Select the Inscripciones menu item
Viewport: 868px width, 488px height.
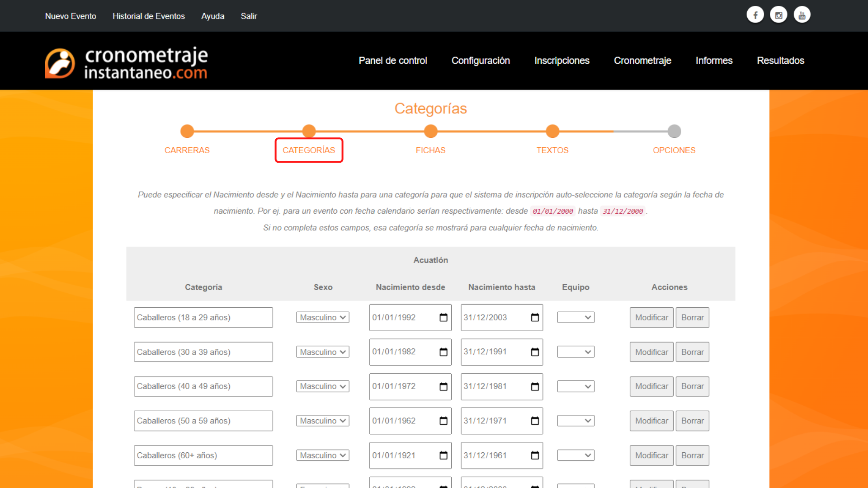pyautogui.click(x=562, y=60)
